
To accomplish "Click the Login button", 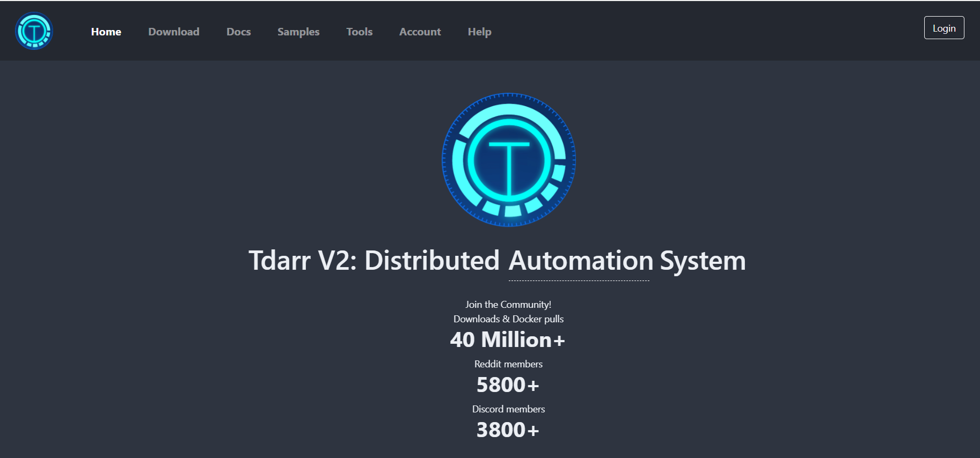I will click(944, 28).
